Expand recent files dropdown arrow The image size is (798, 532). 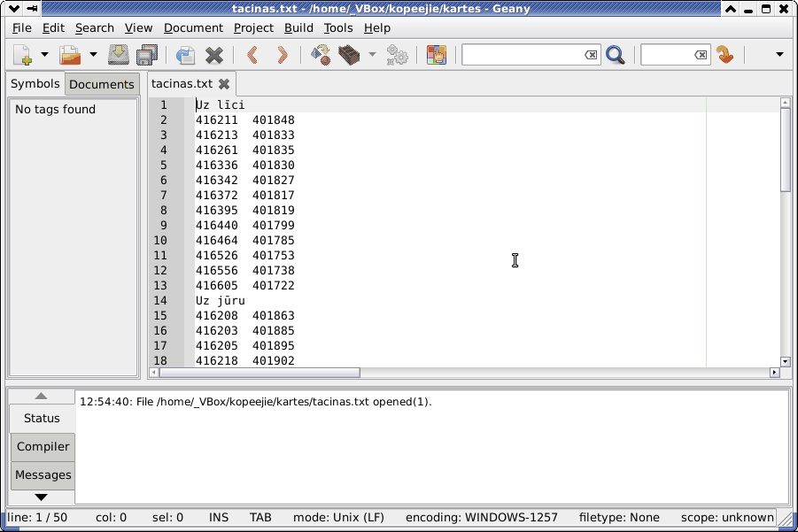[x=93, y=54]
